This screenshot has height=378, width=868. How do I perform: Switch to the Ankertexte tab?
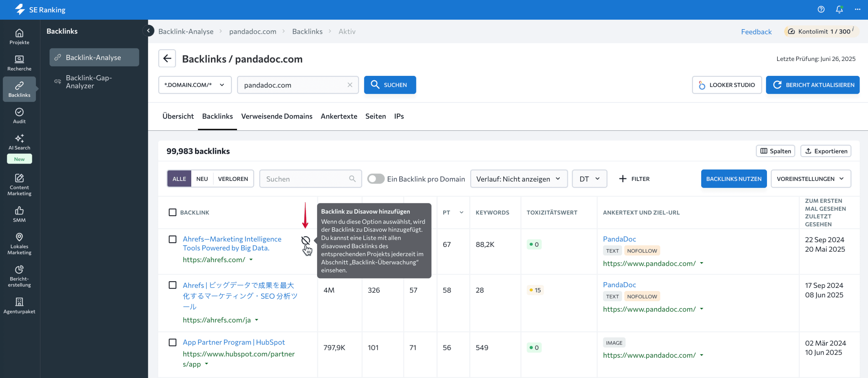(x=339, y=116)
